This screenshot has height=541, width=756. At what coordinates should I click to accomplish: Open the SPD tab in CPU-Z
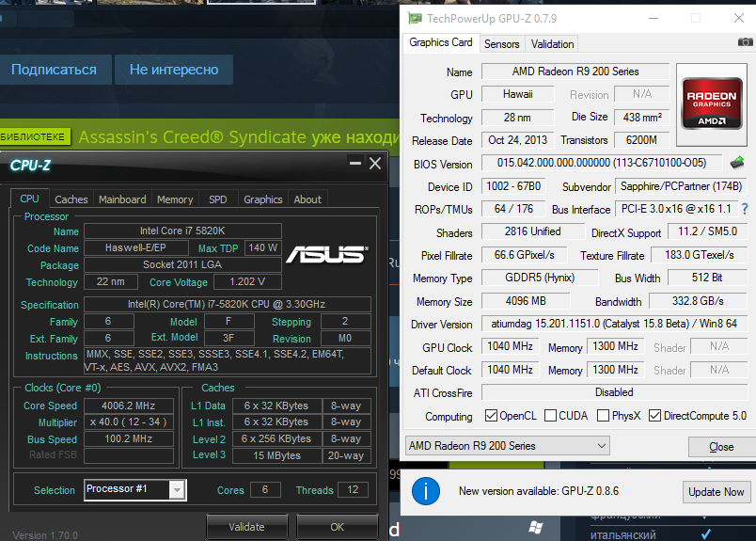[x=218, y=199]
